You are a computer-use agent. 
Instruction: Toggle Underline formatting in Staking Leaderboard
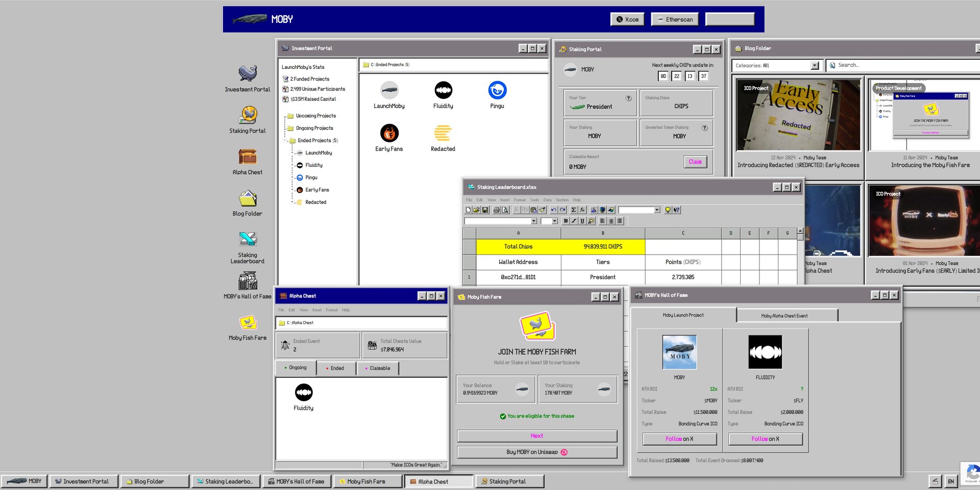click(582, 221)
